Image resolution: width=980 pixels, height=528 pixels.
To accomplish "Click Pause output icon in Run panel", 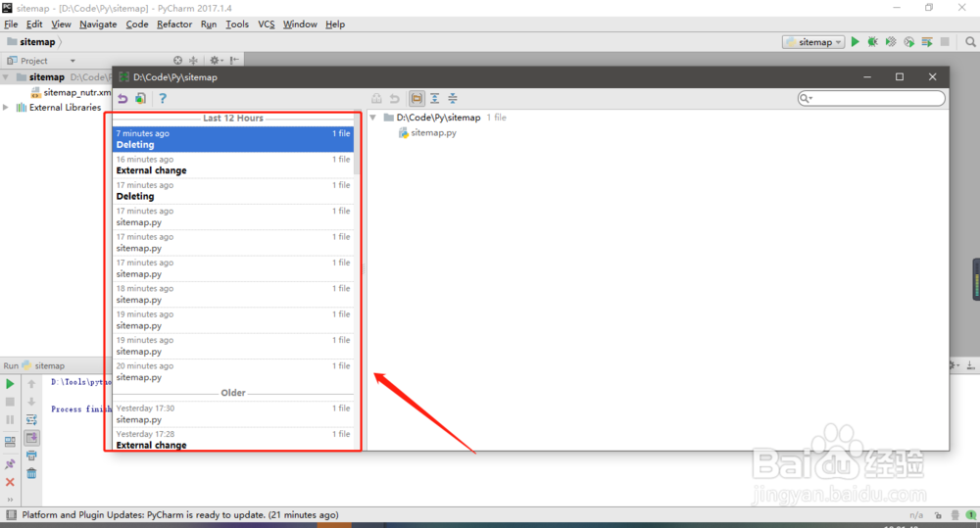I will tap(10, 420).
